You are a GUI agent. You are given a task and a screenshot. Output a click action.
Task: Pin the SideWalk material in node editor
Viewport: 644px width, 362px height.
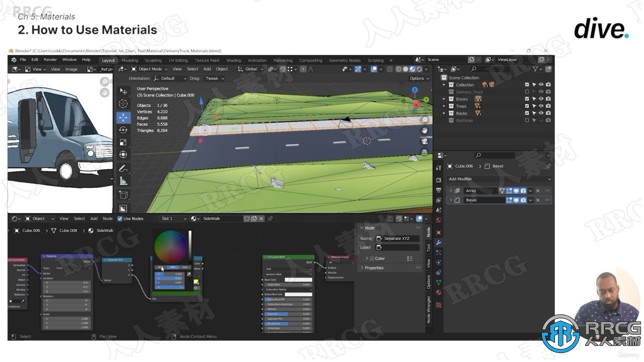click(270, 219)
